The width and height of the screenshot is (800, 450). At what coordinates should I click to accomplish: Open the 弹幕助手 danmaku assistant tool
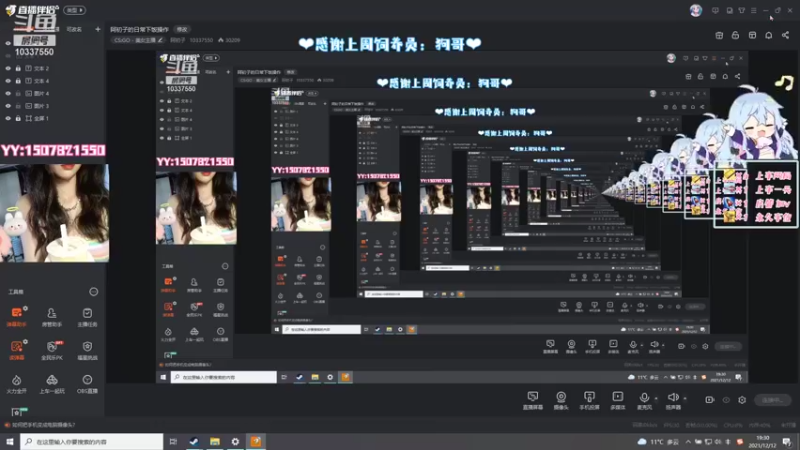16,317
